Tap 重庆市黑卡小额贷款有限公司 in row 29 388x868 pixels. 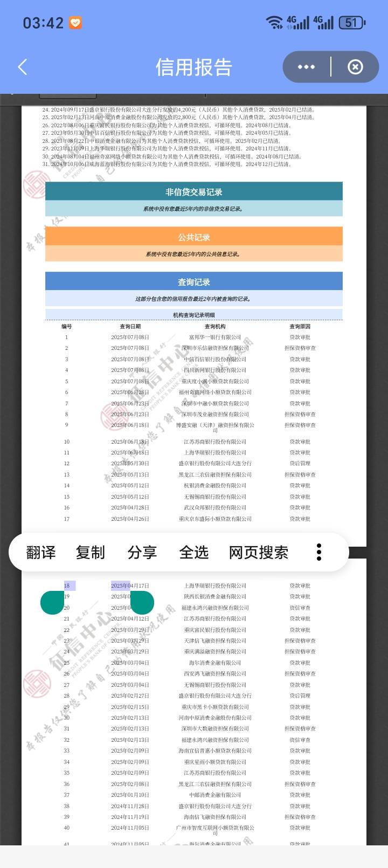(x=215, y=707)
